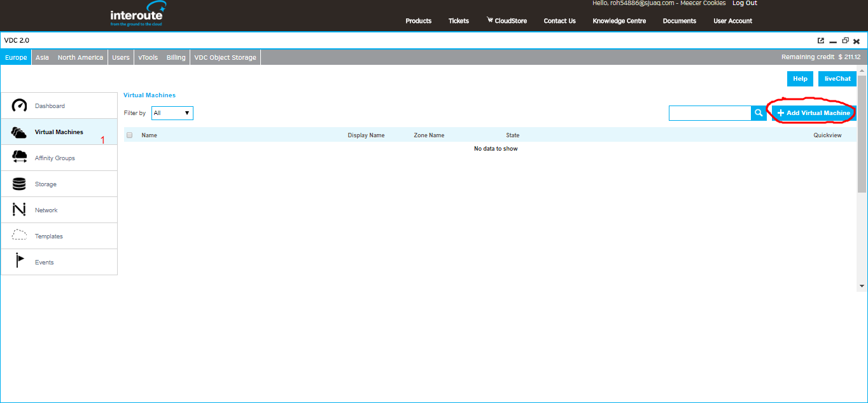The height and width of the screenshot is (403, 868).
Task: Minimize the VDC 2.0 panel
Action: [833, 41]
